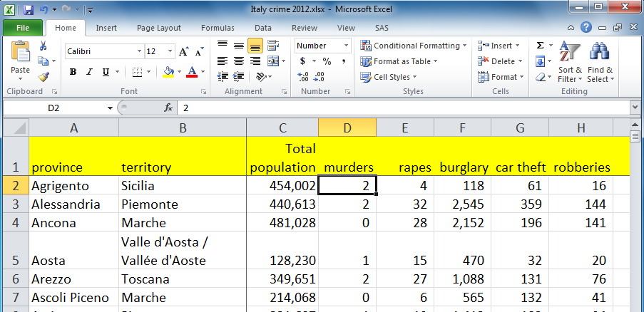
Task: Click Merge and Center icon
Action: 272,61
